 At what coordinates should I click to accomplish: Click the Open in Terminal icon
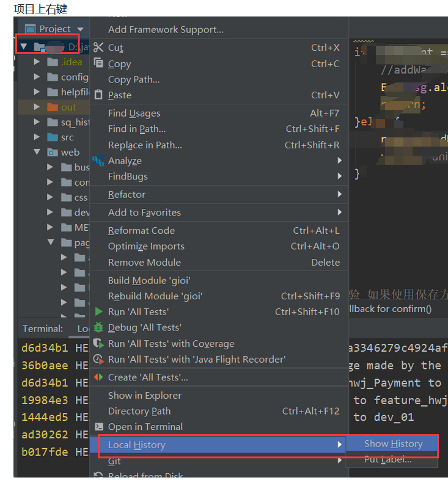98,426
